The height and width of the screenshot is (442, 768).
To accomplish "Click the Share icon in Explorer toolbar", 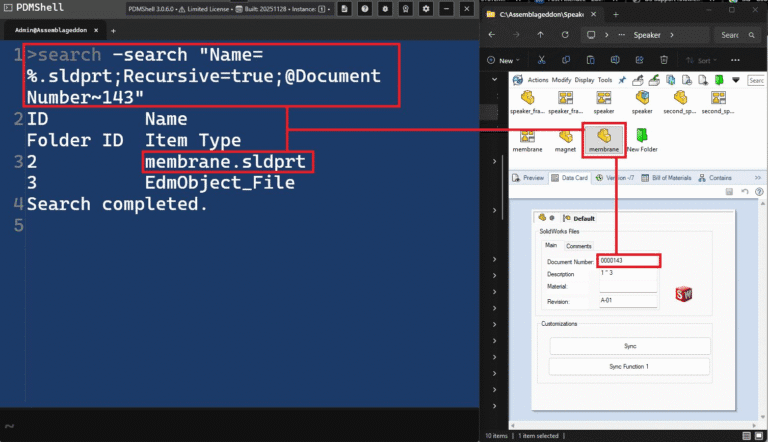I will click(x=639, y=60).
